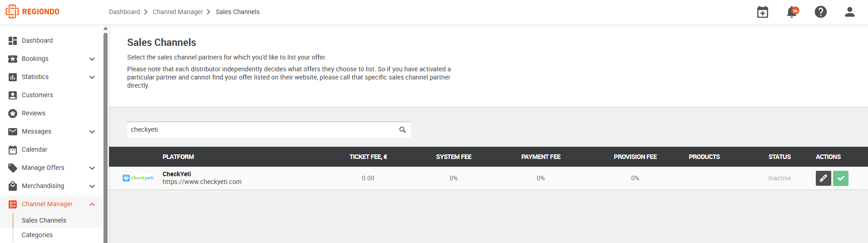Click the search magnifier icon

403,130
